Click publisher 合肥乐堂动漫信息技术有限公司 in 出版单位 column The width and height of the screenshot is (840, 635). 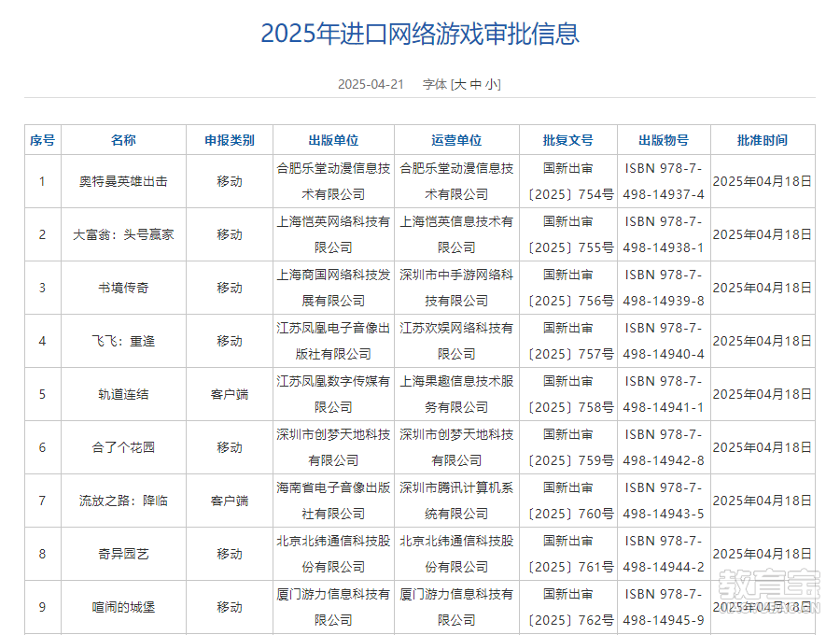coord(333,181)
